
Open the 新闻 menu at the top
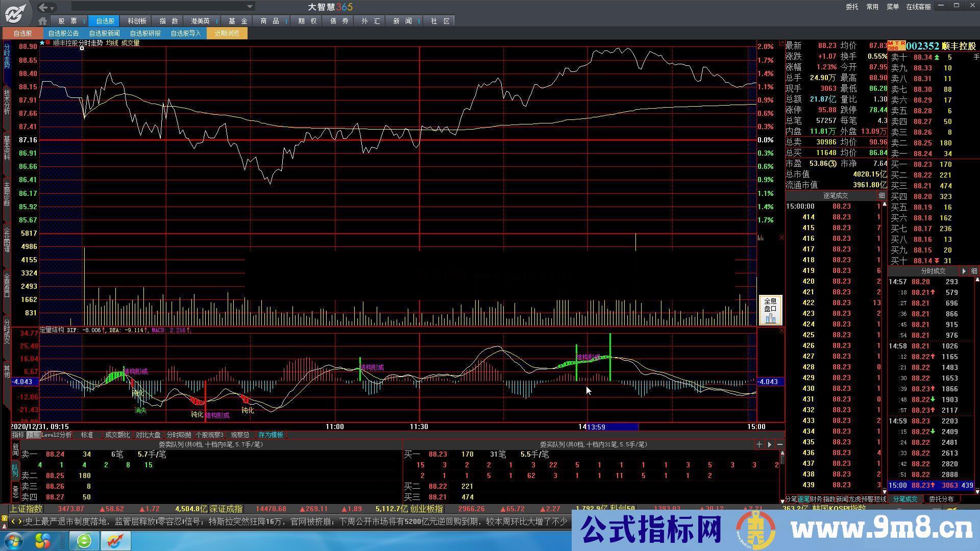[401, 21]
